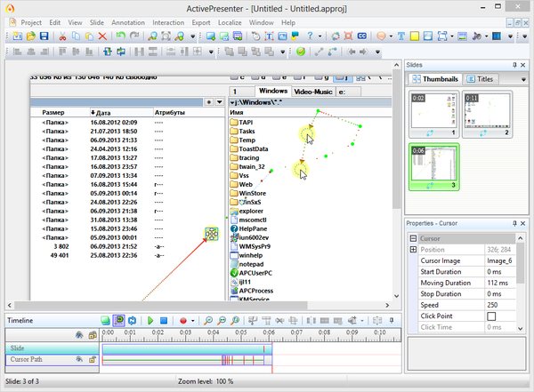The height and width of the screenshot is (392, 534).
Task: Click the blue Stop button in Timeline
Action: [164, 320]
